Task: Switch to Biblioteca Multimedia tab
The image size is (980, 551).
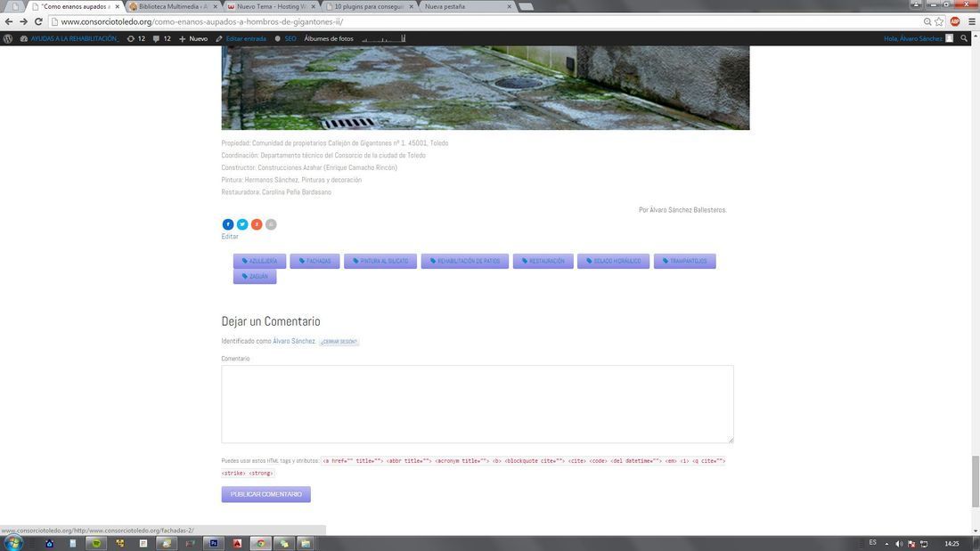Action: [172, 6]
